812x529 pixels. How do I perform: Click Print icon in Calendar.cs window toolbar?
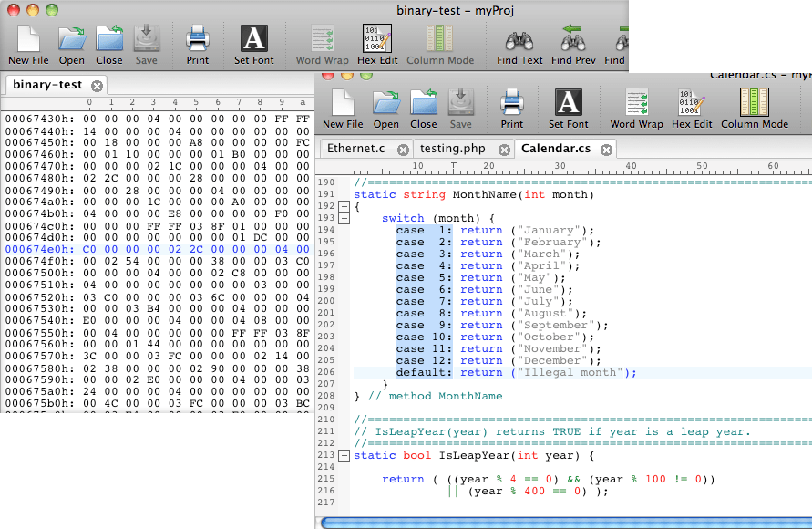tap(512, 109)
